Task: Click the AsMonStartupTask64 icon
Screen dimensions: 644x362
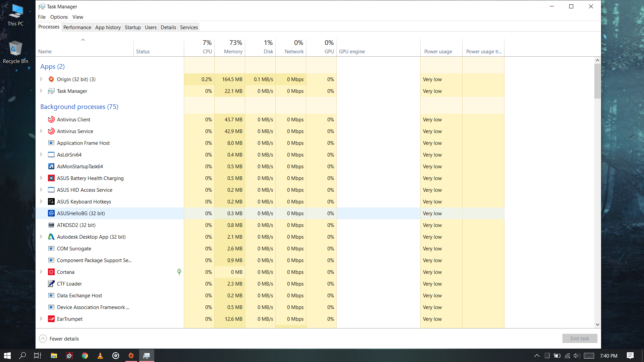Action: pos(51,167)
